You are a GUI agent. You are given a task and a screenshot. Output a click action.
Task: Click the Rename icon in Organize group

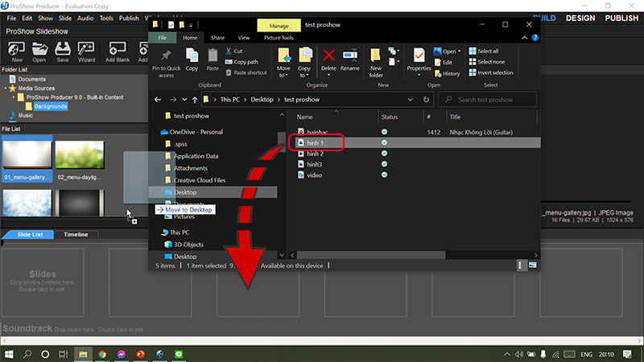pyautogui.click(x=350, y=58)
